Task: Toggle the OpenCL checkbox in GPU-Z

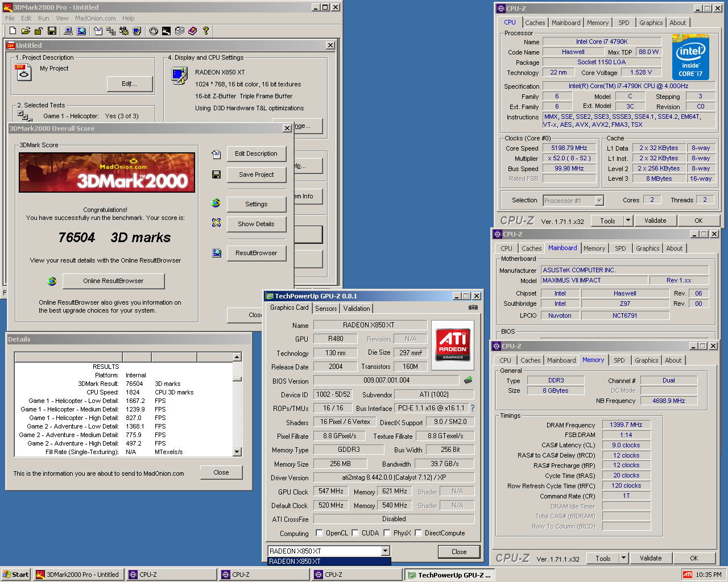Action: tap(319, 533)
